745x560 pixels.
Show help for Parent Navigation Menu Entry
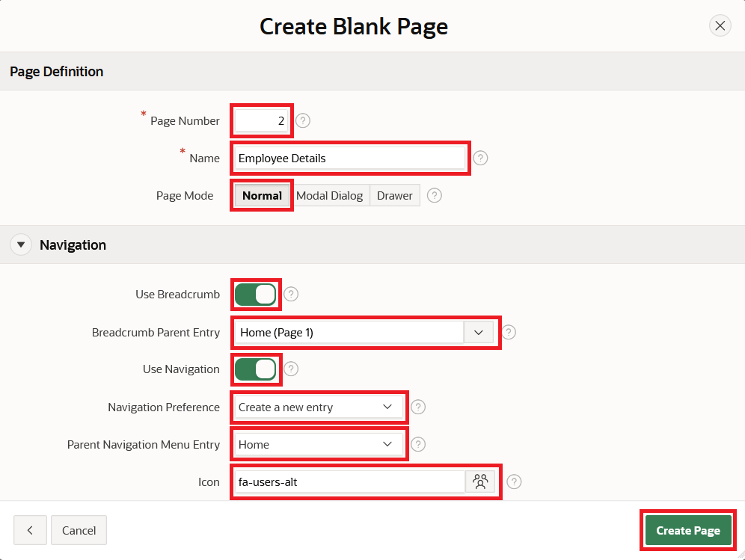(417, 445)
